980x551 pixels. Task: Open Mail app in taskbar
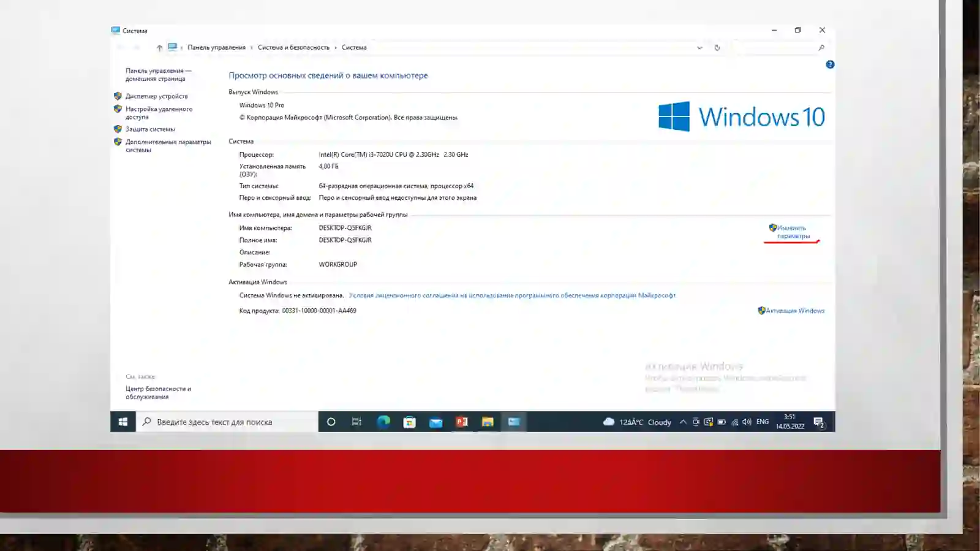pyautogui.click(x=435, y=422)
